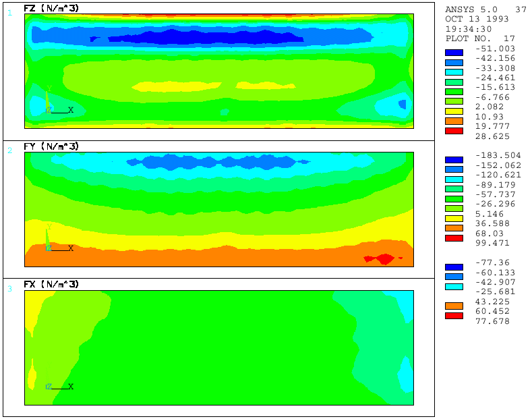This screenshot has width=532, height=419.
Task: Click window number 2 label
Action: [9, 150]
